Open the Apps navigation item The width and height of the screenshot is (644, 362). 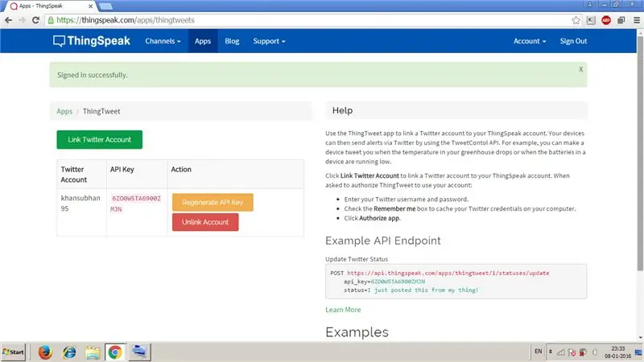coord(203,41)
